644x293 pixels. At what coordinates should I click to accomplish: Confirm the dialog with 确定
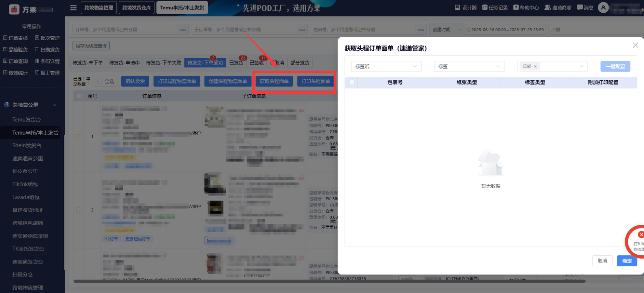(627, 261)
